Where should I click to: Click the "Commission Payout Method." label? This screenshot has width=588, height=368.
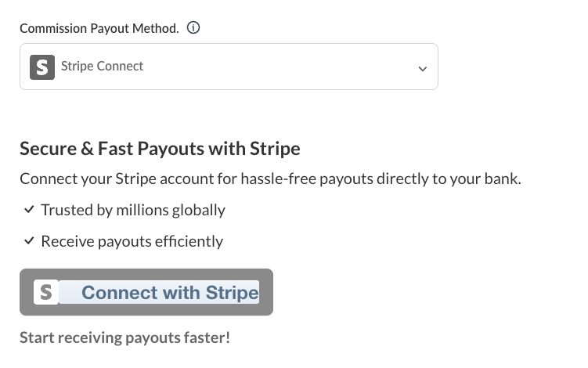click(x=99, y=28)
